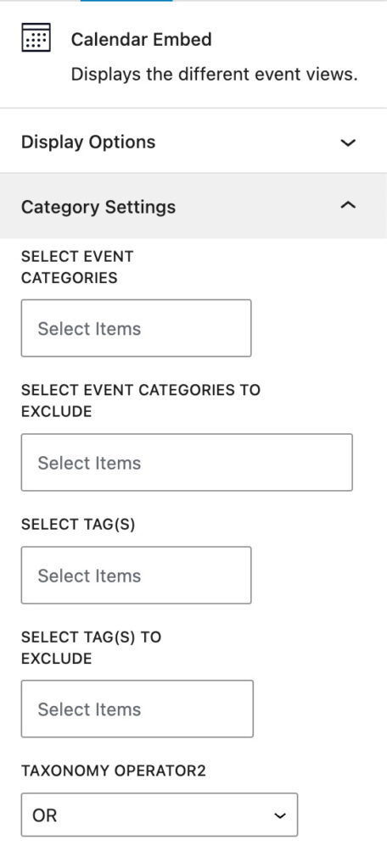Click the Tag(s) to Exclude field
Viewport: 387px width, 868px height.
coord(137,709)
